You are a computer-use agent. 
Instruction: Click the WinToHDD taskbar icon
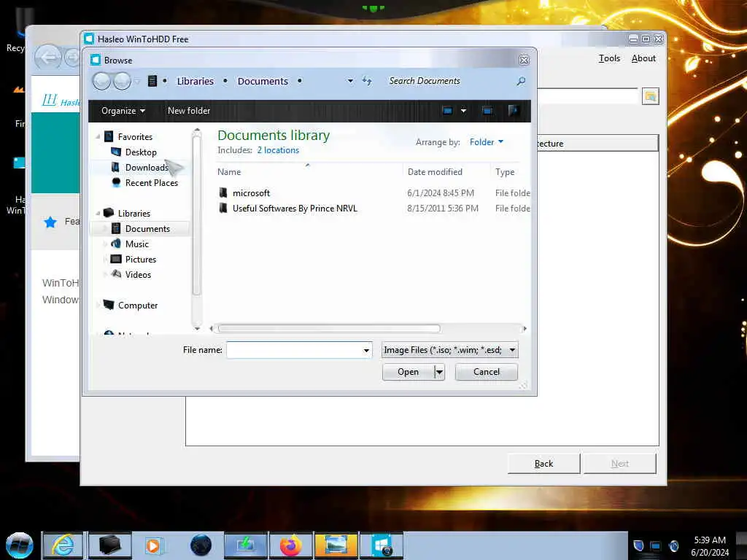click(x=382, y=545)
